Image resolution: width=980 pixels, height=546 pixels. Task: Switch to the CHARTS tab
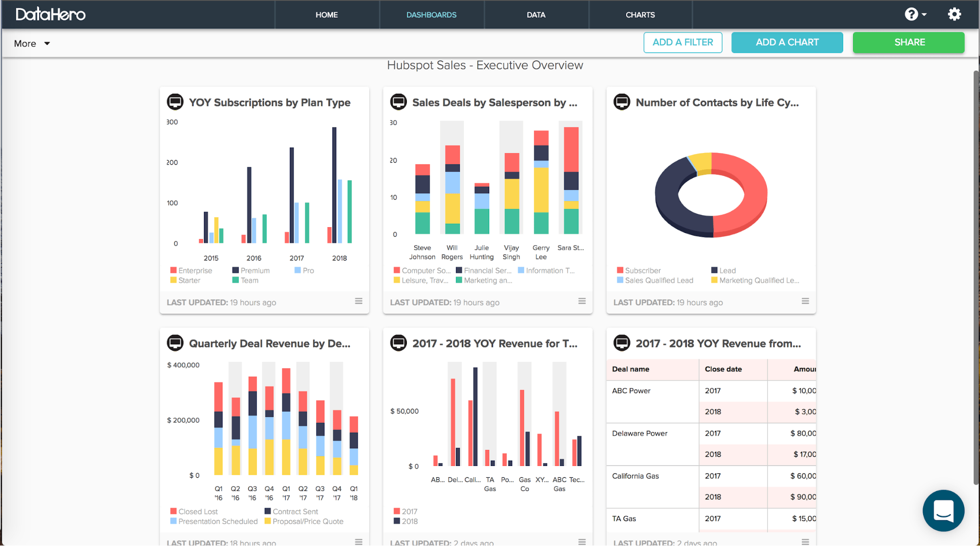tap(640, 15)
